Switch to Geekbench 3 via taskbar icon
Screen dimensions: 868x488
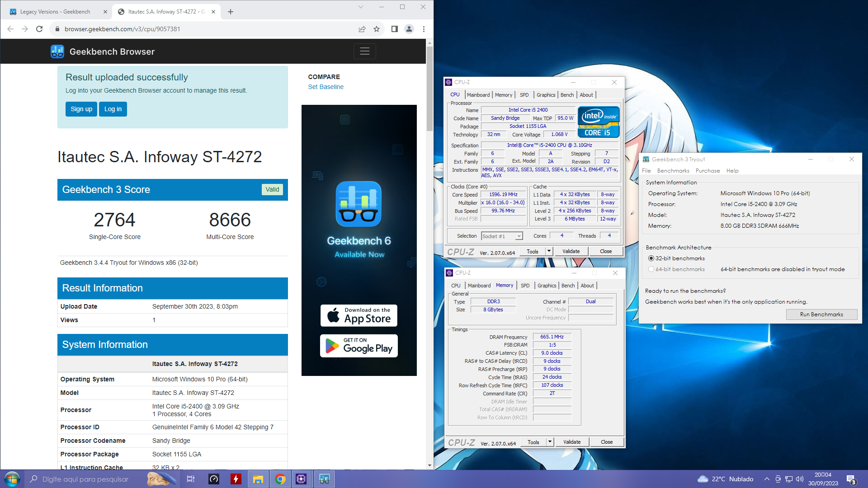tap(324, 479)
